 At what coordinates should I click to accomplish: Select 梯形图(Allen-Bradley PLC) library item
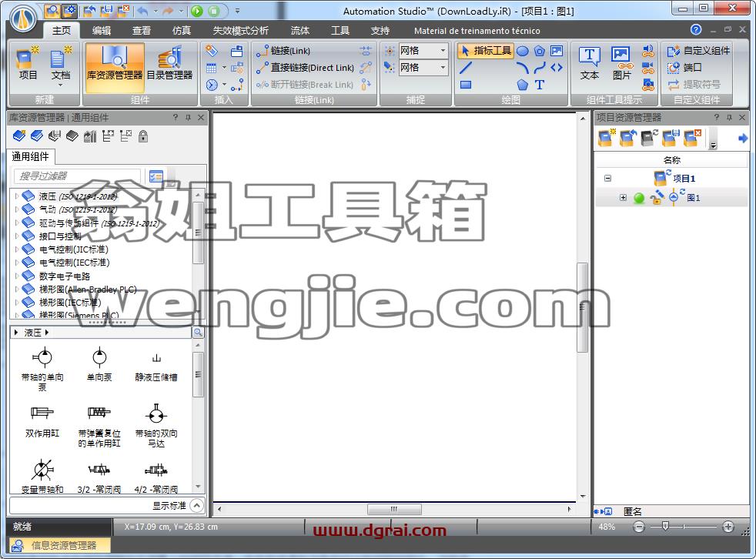coord(88,290)
